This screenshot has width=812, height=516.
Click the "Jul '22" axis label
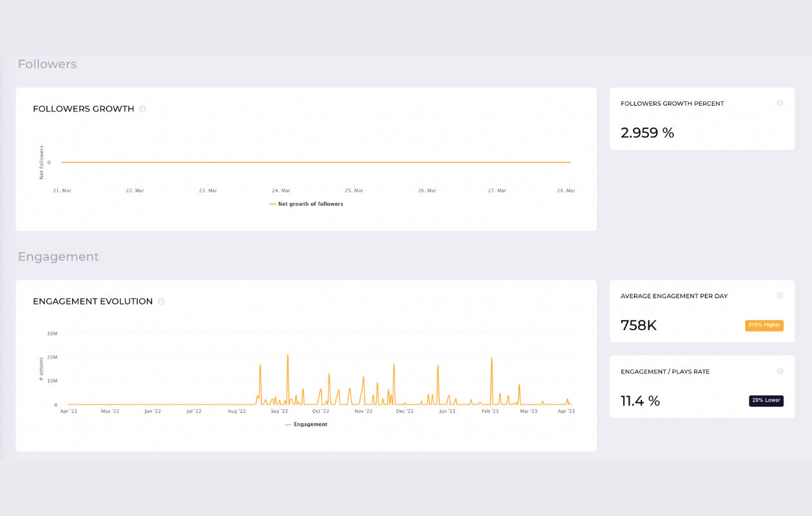tap(194, 411)
